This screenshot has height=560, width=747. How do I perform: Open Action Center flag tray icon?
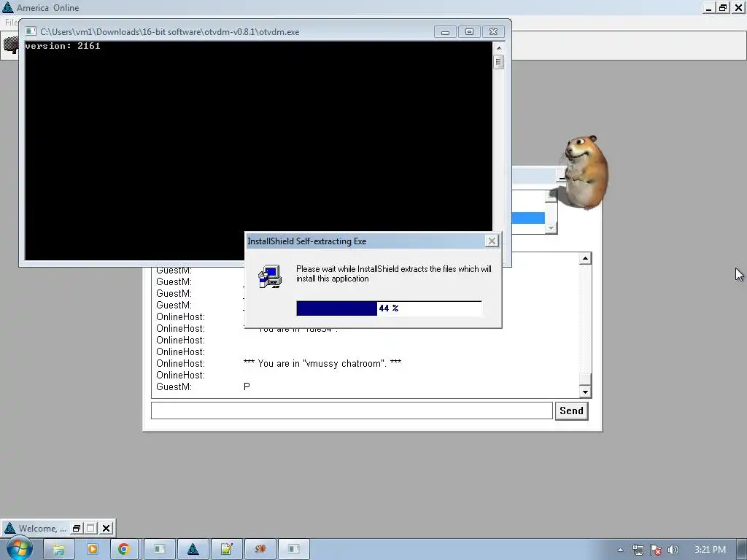click(x=656, y=550)
